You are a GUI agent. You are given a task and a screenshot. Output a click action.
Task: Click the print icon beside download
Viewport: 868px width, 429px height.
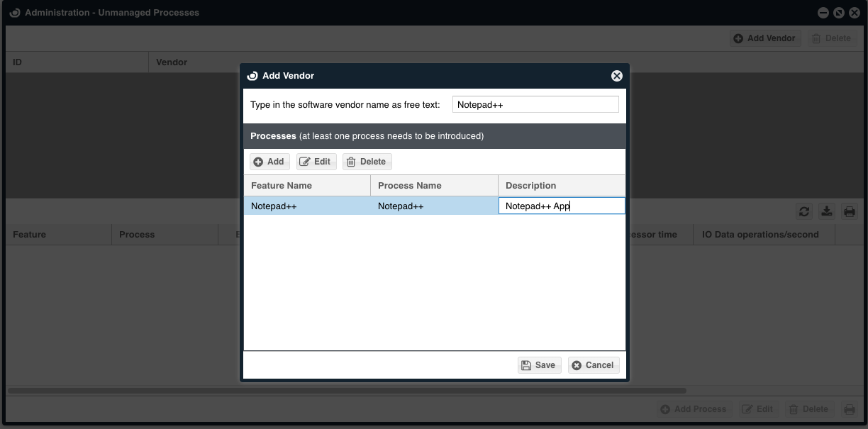pyautogui.click(x=849, y=211)
